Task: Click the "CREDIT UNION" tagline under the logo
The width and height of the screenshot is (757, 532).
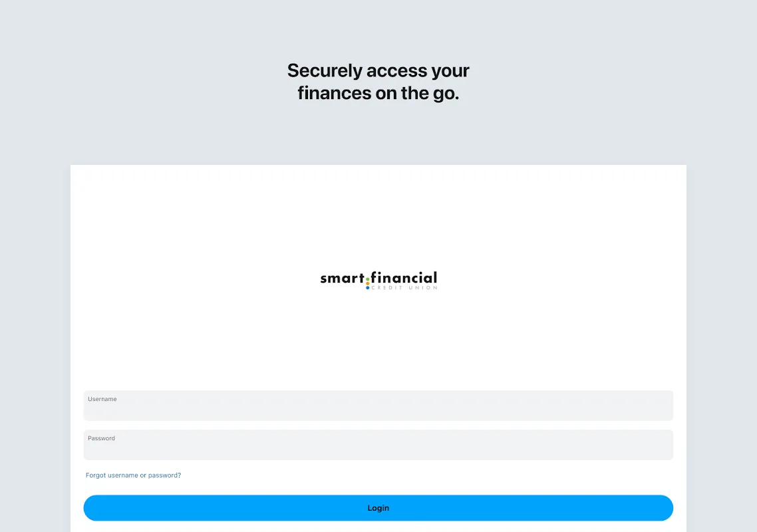Action: [x=404, y=288]
